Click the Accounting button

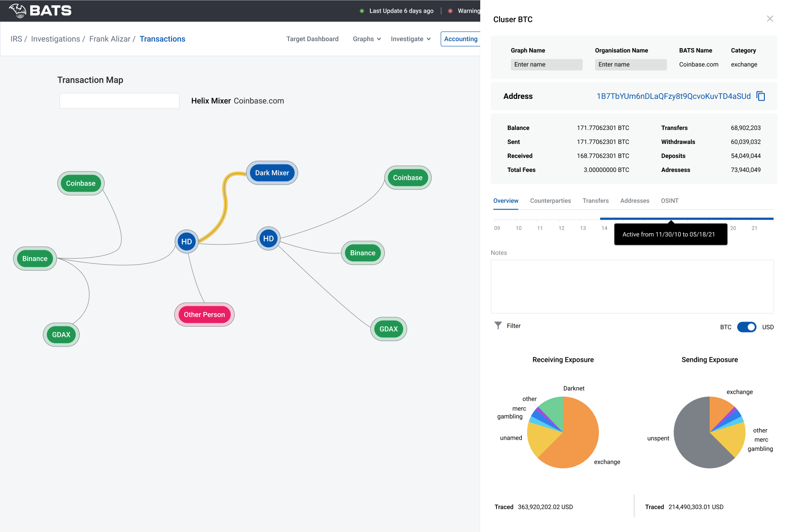[x=461, y=39]
